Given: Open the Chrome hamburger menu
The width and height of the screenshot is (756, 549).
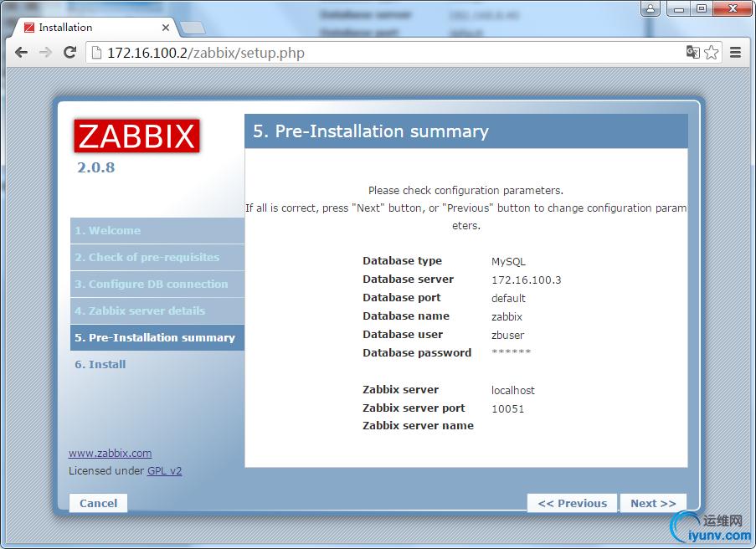Looking at the screenshot, I should click(x=735, y=52).
